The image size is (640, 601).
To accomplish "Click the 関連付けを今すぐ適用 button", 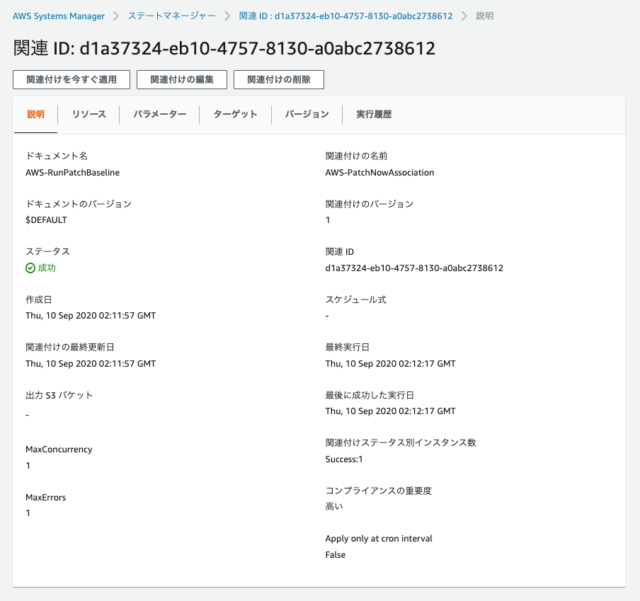I will (71, 79).
